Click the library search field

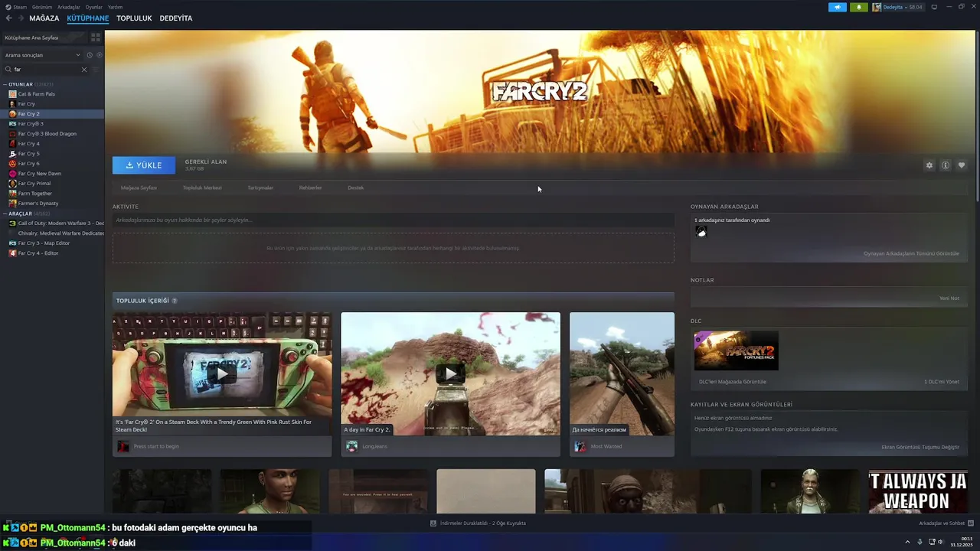pos(46,70)
